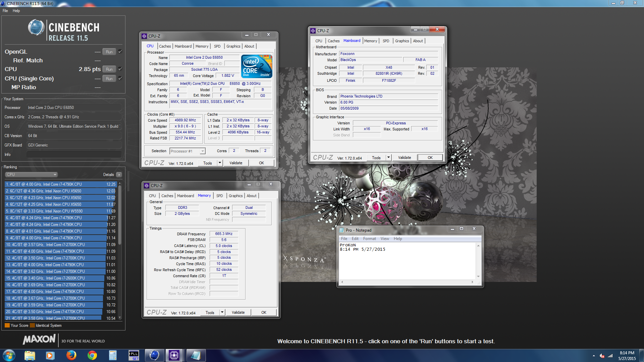The image size is (644, 362).
Task: Open Cinebench Help menu
Action: click(16, 11)
